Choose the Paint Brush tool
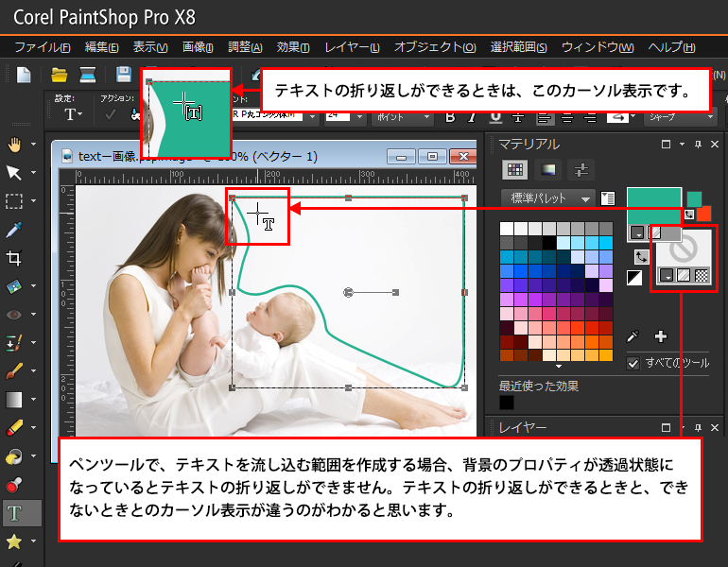Screen dimensions: 728x567 [14, 371]
